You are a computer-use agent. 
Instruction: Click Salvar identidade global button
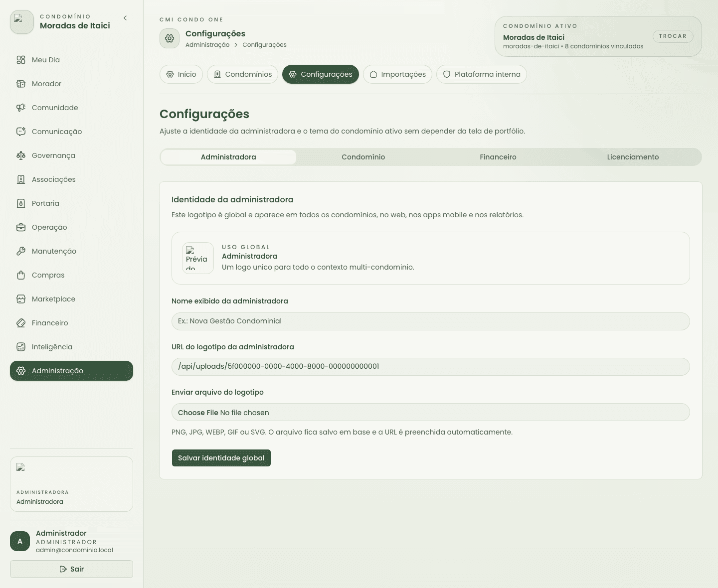tap(221, 458)
